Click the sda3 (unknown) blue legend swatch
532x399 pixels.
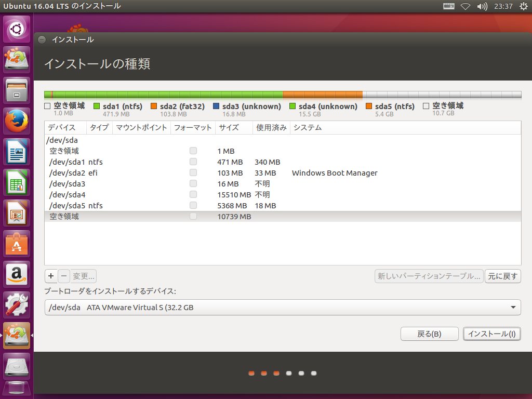click(x=216, y=106)
